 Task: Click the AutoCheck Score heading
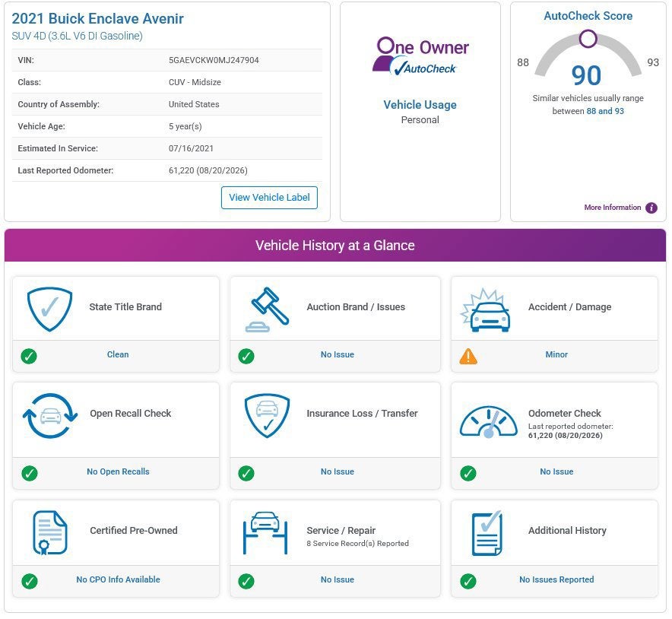coord(588,16)
